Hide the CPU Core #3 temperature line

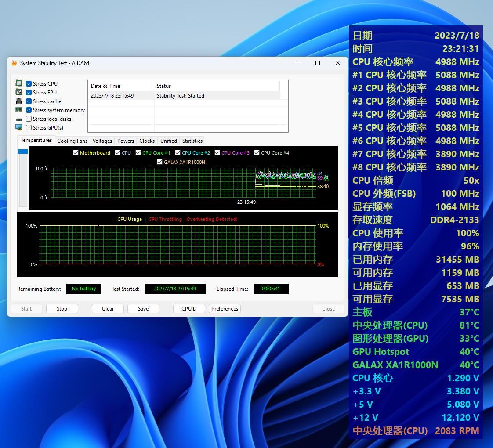pos(217,153)
